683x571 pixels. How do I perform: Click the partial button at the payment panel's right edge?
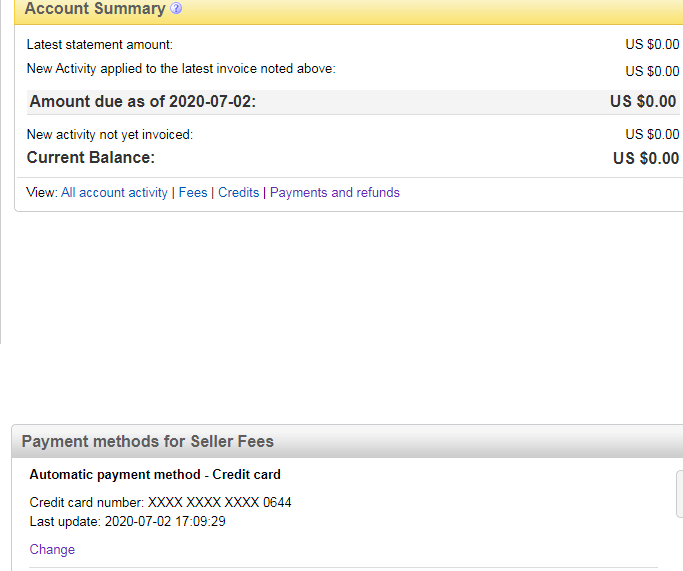pos(679,495)
